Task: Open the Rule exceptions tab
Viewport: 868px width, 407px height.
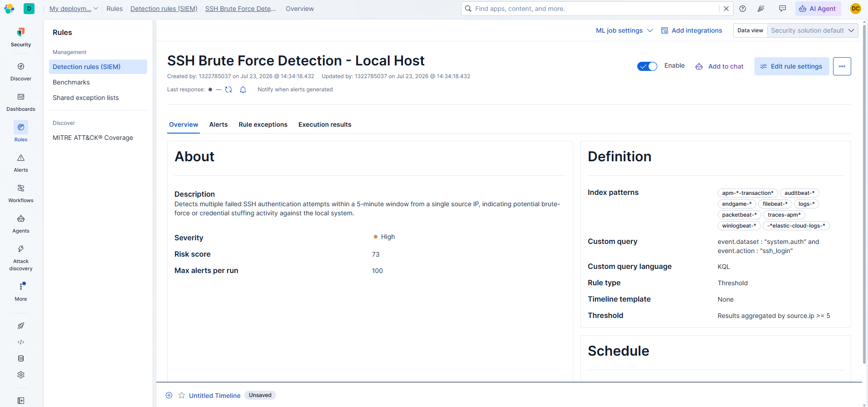Action: click(263, 124)
